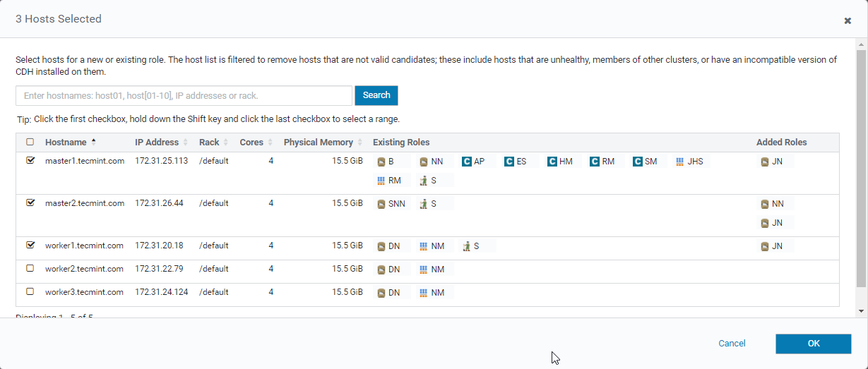Toggle the select-all hosts header checkbox
The width and height of the screenshot is (868, 369).
click(x=30, y=143)
